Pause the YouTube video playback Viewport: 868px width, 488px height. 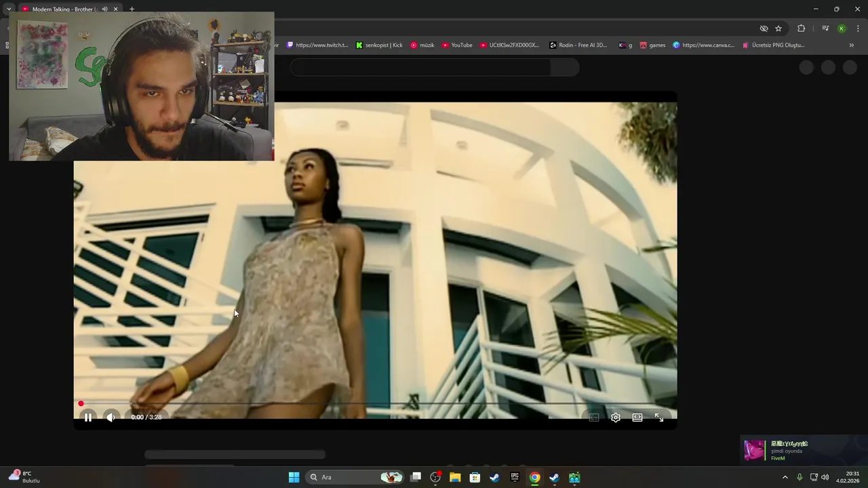coord(88,418)
